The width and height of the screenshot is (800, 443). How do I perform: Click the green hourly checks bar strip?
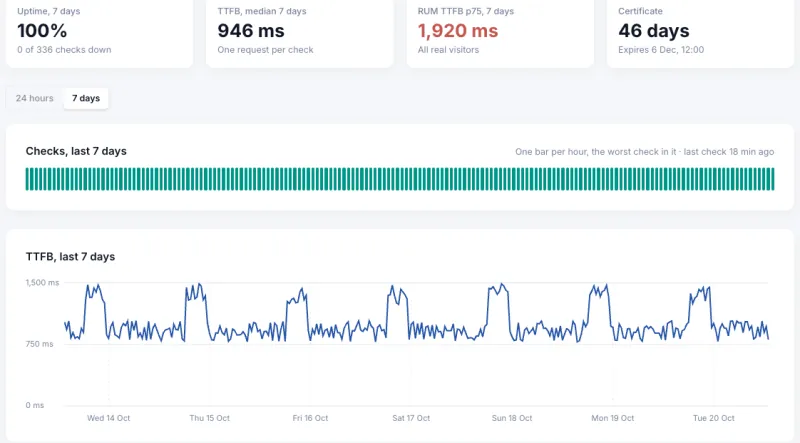pyautogui.click(x=400, y=179)
